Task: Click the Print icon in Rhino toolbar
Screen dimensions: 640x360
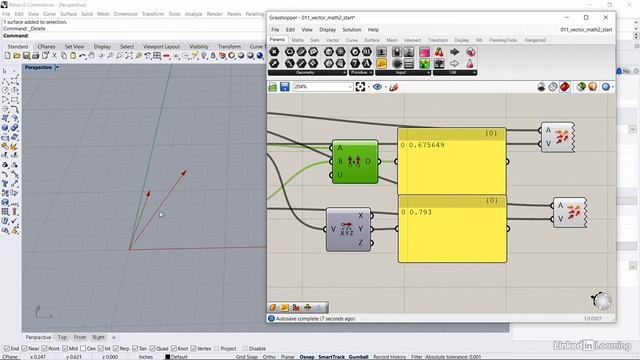Action: coord(36,56)
